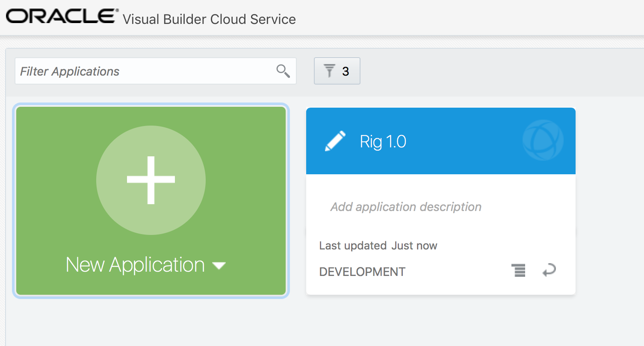
Task: Click the Oracle logo
Action: point(62,17)
